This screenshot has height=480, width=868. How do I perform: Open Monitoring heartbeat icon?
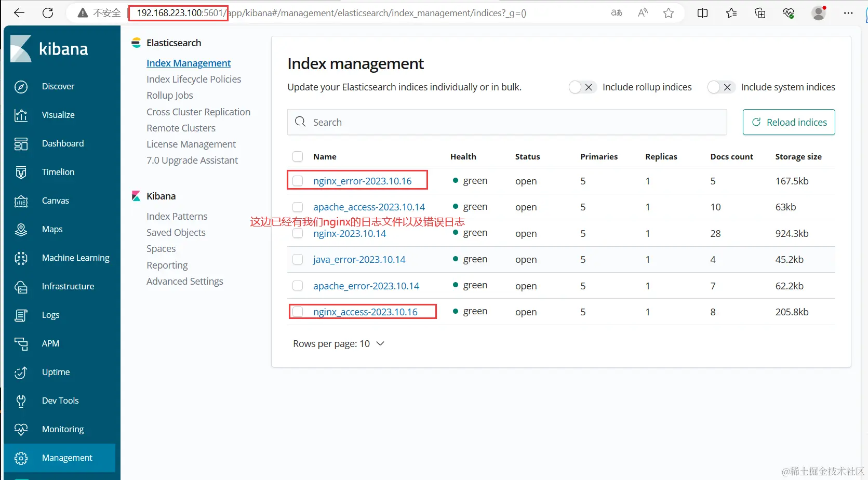[x=21, y=430]
